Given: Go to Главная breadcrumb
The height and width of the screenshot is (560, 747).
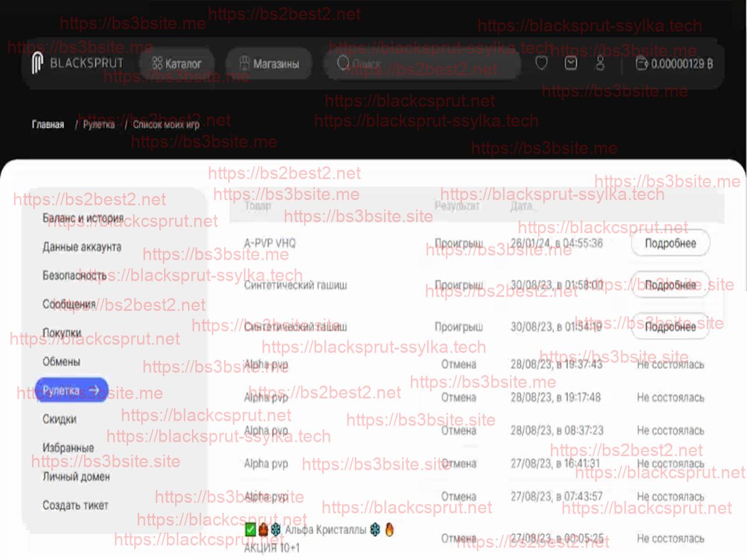Looking at the screenshot, I should pos(48,124).
